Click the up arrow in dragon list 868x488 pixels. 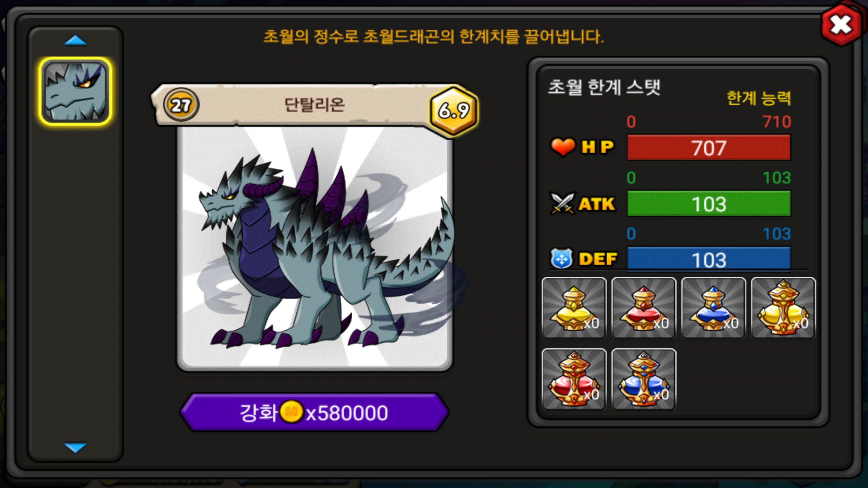coord(75,41)
